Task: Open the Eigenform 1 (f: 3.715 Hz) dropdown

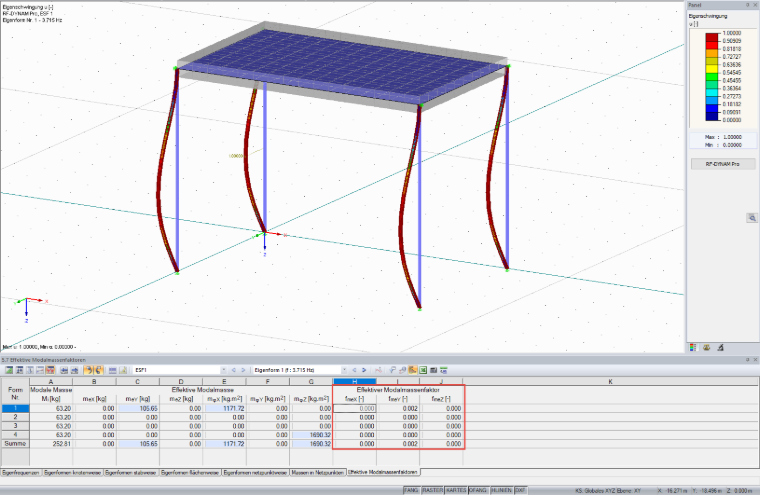Action: [344, 370]
